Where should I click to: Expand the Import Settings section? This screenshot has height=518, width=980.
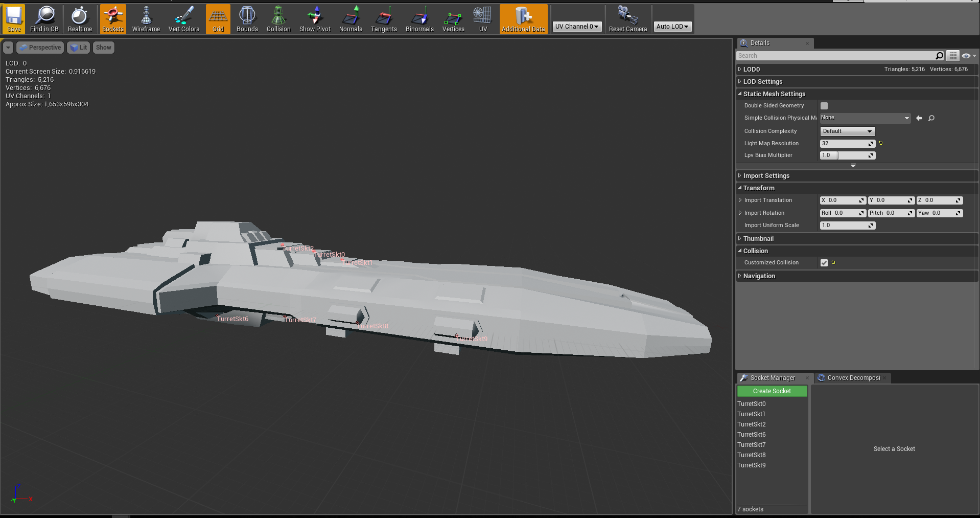point(739,175)
